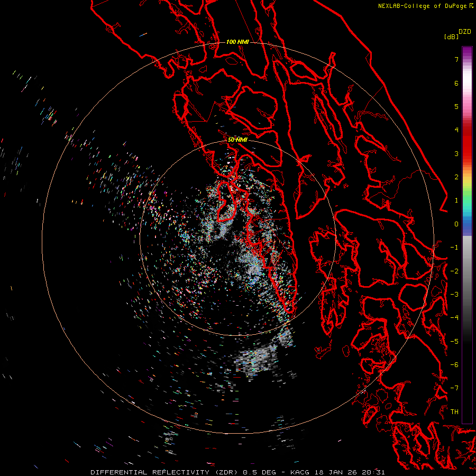Click the red 3 dB segment of color bar
Viewport: 476px width, 476px height.
click(467, 149)
